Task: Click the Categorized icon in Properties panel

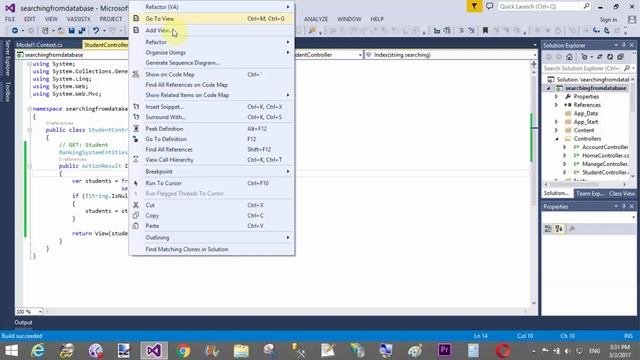Action: [x=548, y=229]
